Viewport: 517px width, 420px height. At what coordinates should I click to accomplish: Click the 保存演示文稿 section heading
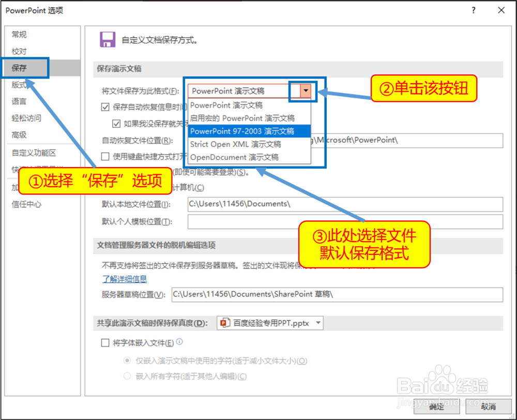point(119,69)
